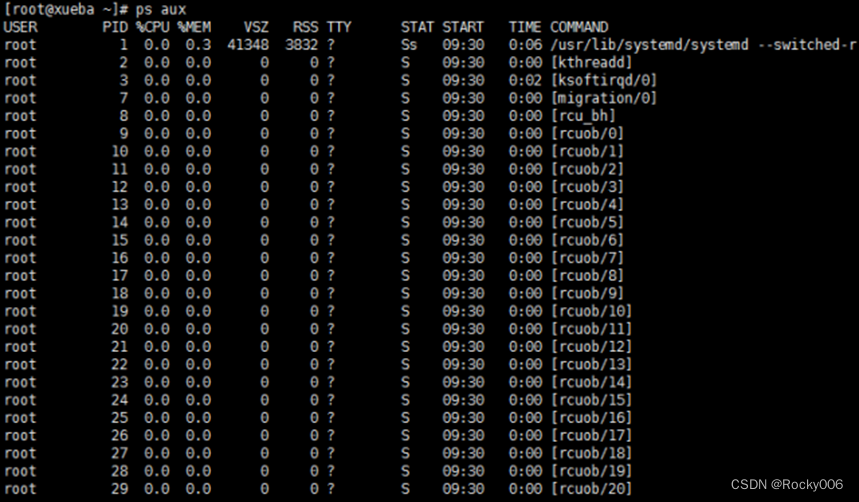The height and width of the screenshot is (502, 859).
Task: Select the STAT column header
Action: [x=417, y=27]
